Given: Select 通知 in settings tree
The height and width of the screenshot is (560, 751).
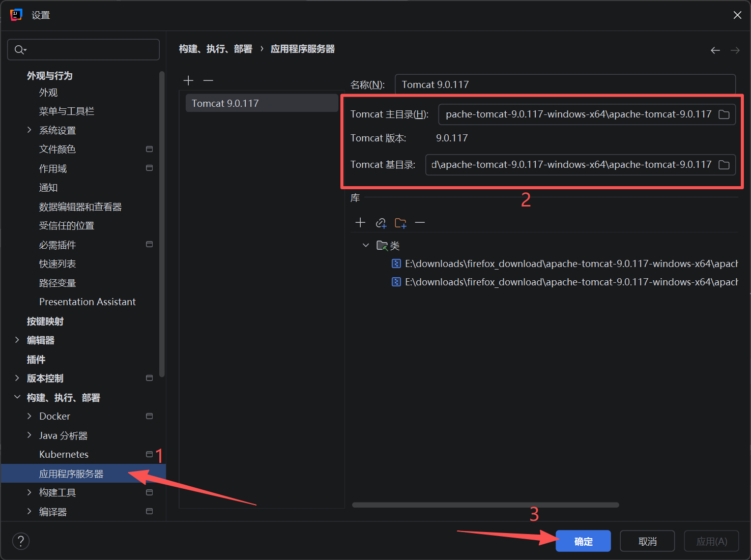Looking at the screenshot, I should click(48, 188).
